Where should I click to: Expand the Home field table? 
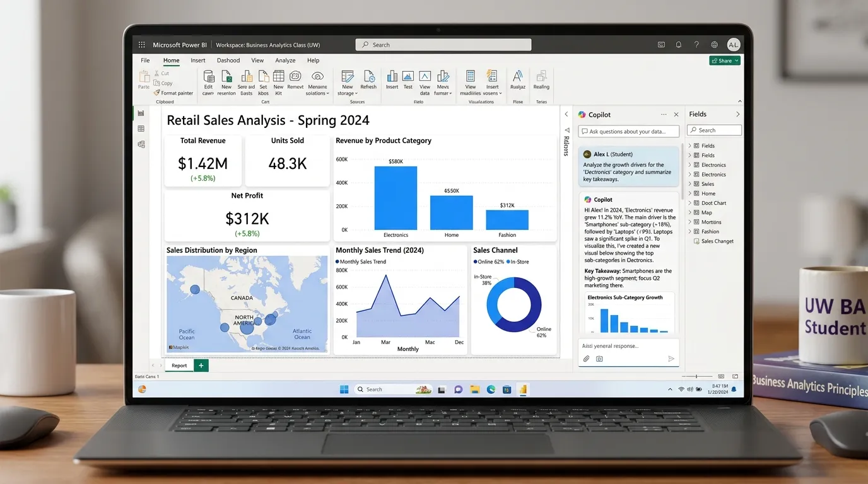pos(689,193)
